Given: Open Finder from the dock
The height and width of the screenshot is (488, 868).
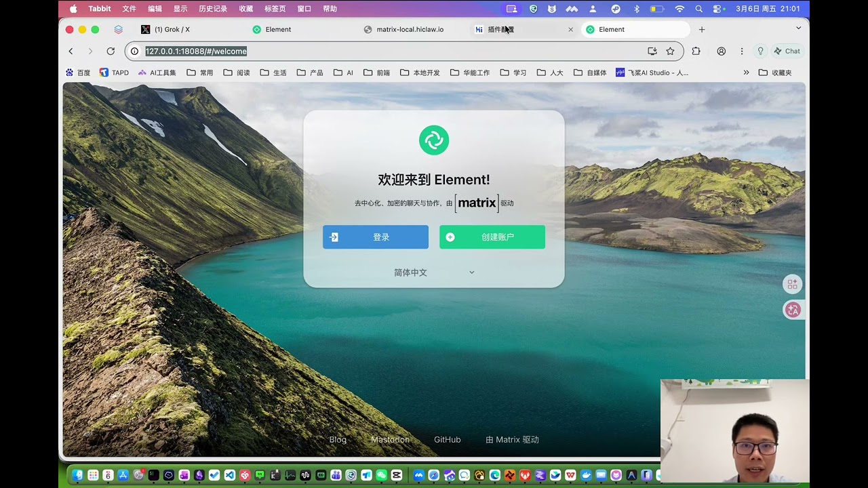Looking at the screenshot, I should pyautogui.click(x=78, y=475).
